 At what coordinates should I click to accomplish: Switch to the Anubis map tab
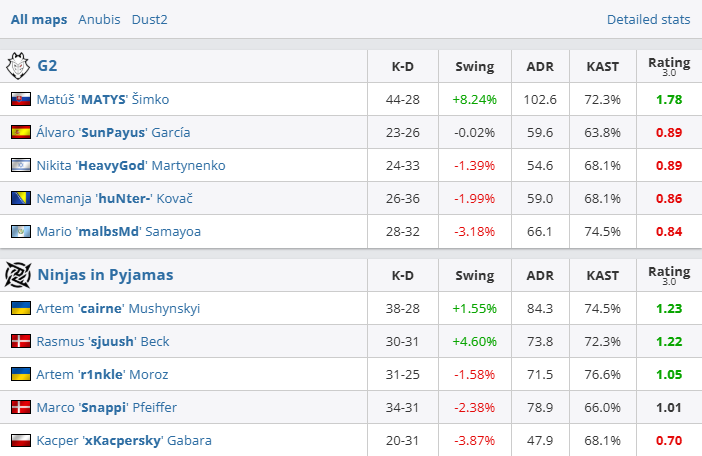99,19
